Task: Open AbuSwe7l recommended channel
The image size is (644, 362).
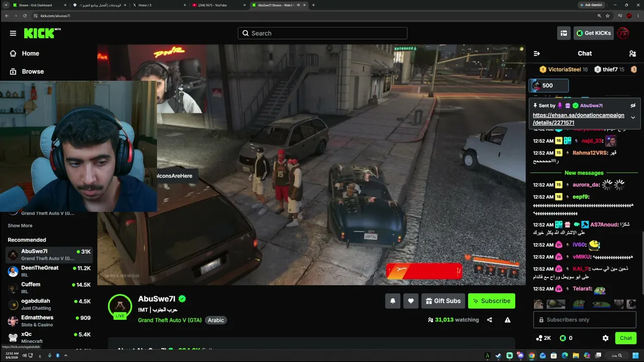Action: (49, 254)
